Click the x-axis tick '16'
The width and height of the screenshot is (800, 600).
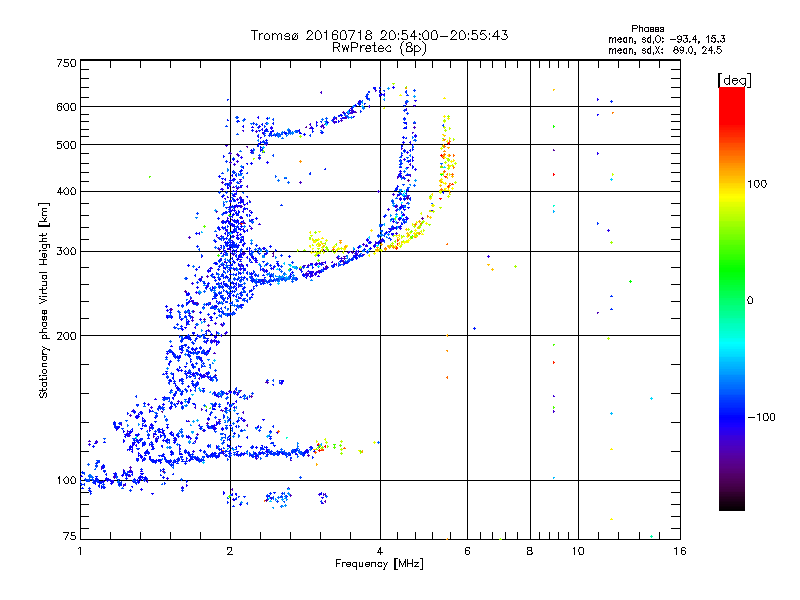click(x=680, y=551)
